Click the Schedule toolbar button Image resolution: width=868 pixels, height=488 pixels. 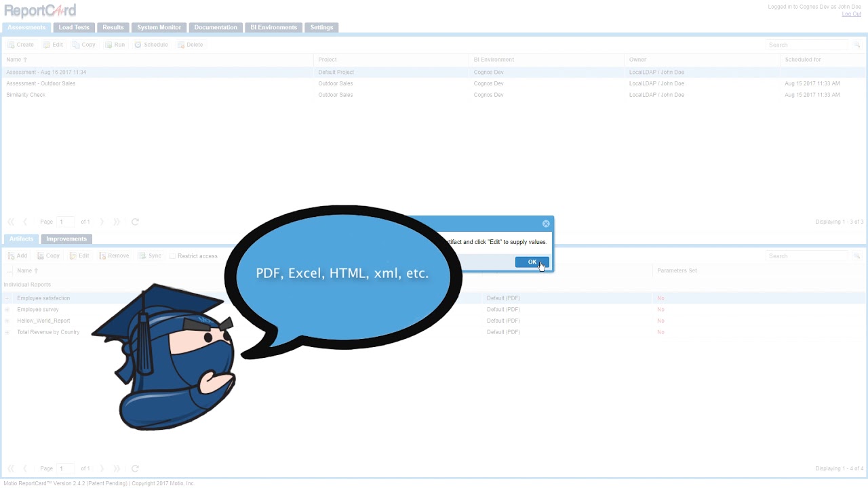tap(151, 45)
